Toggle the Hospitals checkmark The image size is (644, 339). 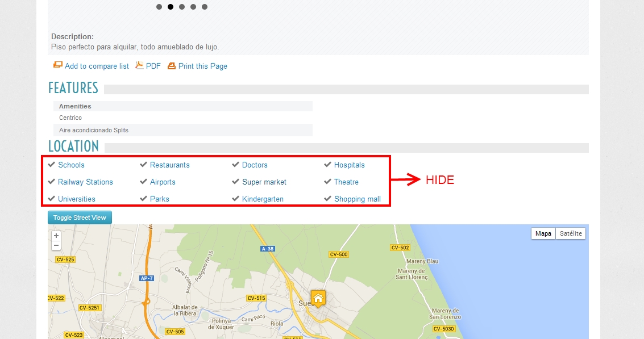pos(327,165)
